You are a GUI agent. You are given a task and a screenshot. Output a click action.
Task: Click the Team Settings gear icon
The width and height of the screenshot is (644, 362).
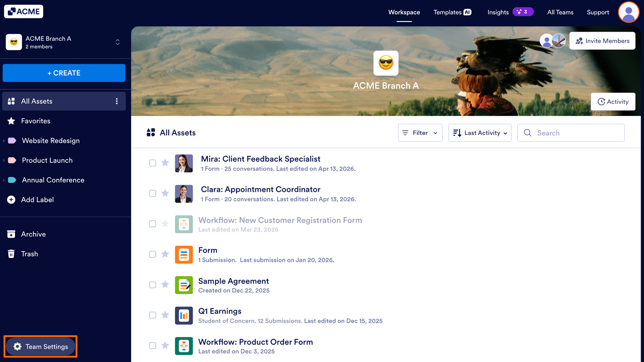click(x=18, y=347)
